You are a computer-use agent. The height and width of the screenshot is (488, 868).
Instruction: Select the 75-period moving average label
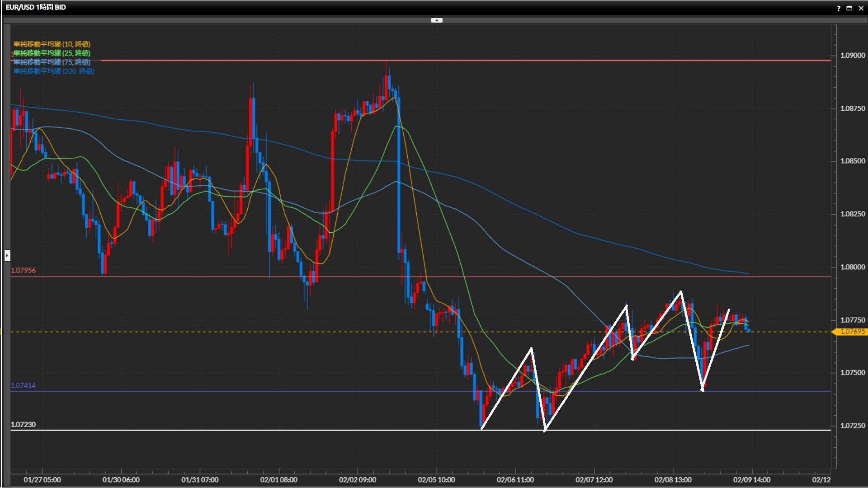click(x=52, y=62)
